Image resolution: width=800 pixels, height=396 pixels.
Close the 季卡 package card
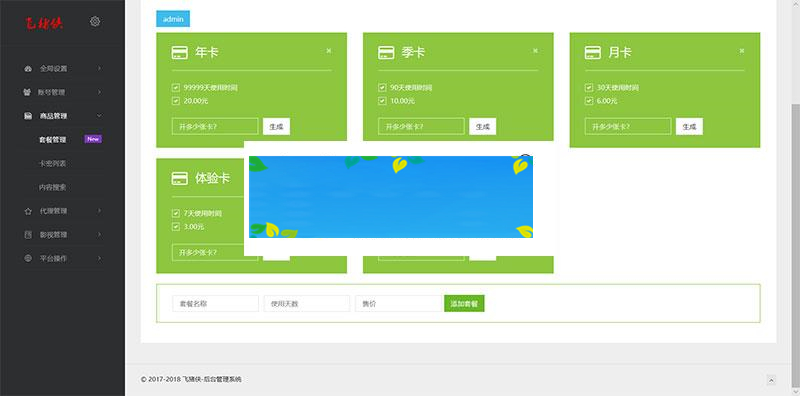coord(535,51)
